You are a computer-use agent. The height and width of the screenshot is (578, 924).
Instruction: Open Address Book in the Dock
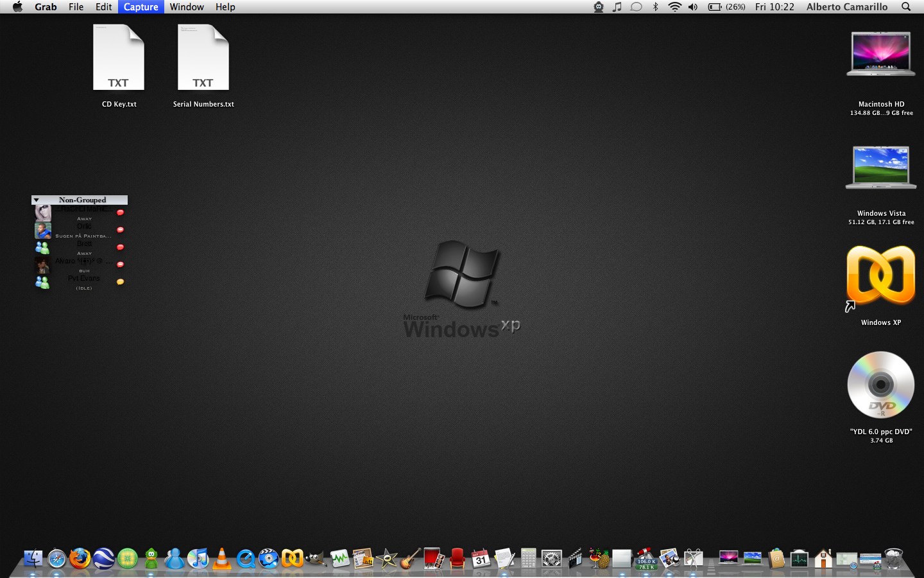[776, 559]
